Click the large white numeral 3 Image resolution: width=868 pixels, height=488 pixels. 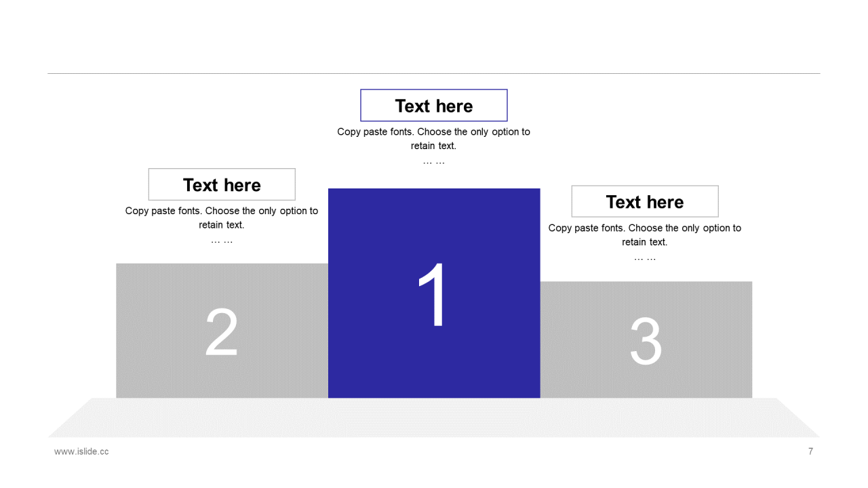[646, 341]
